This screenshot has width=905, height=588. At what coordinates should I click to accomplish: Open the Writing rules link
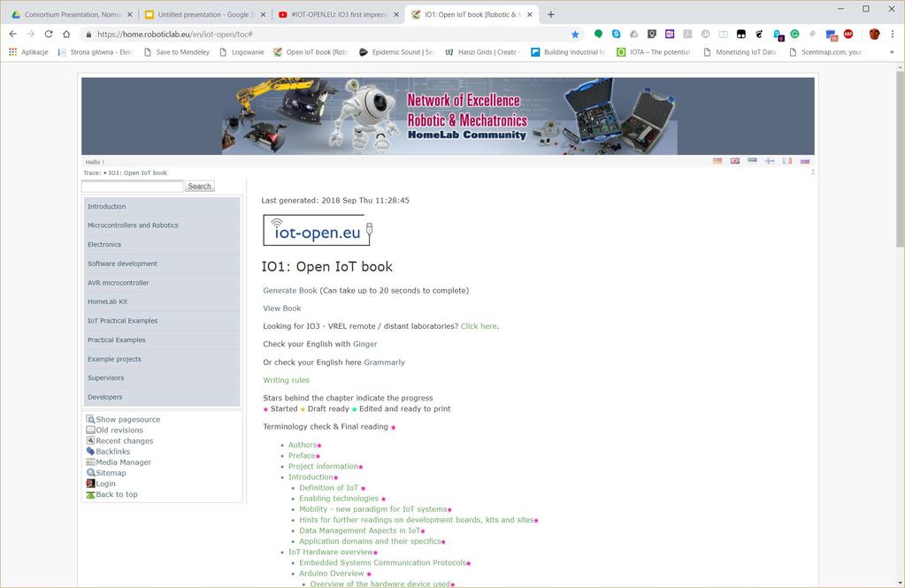click(x=287, y=380)
